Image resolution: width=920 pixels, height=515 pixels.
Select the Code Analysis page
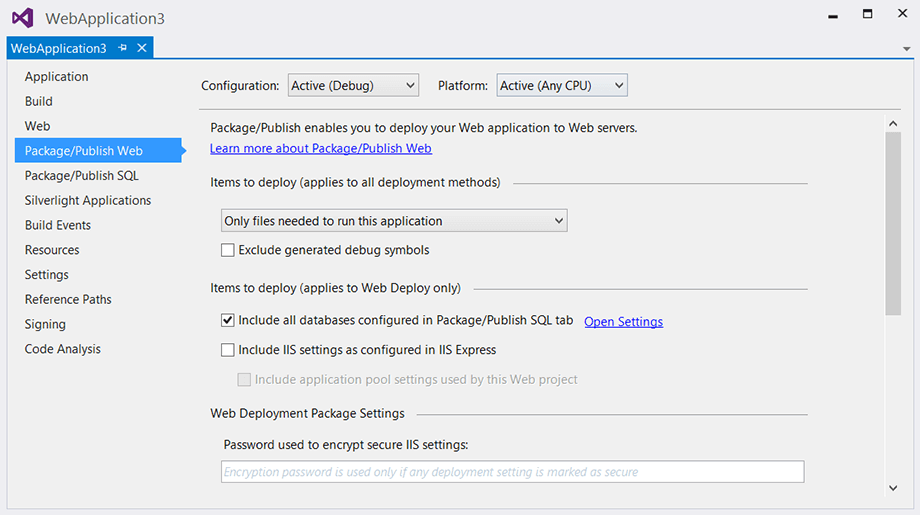(63, 349)
